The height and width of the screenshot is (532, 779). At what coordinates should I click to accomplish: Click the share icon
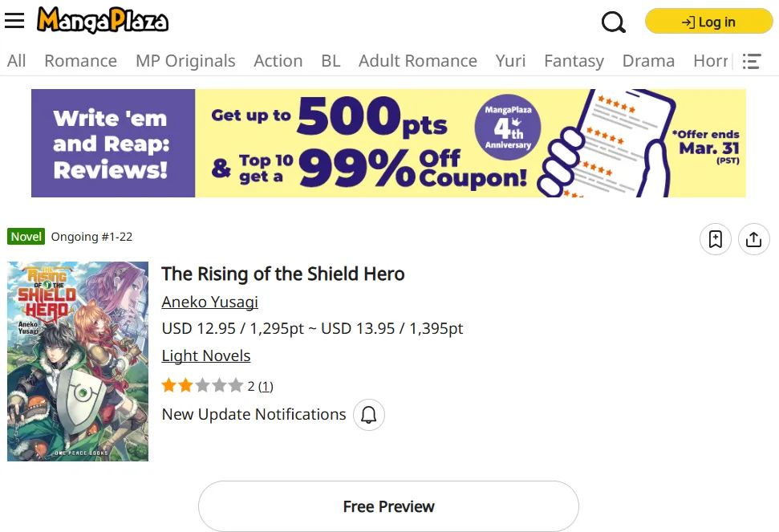pyautogui.click(x=753, y=239)
